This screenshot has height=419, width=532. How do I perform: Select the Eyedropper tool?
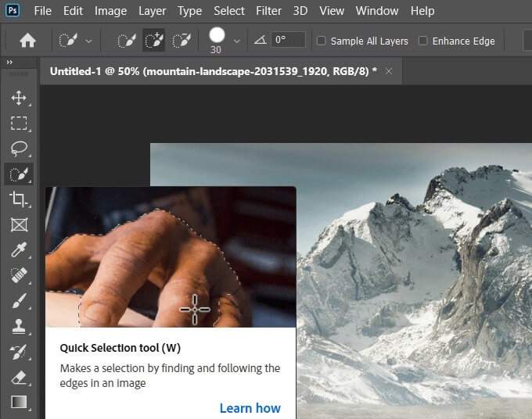coord(19,250)
